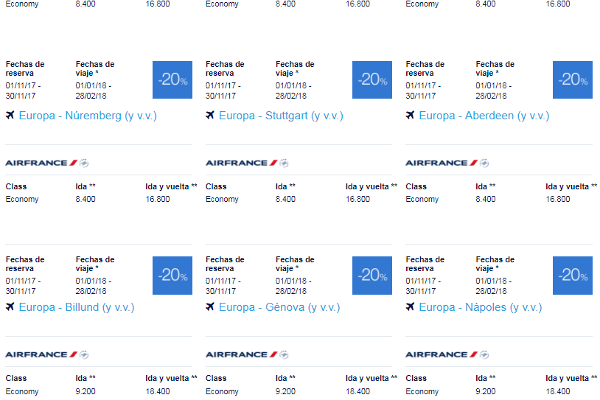Click the Air France logo under Nápoles

click(447, 355)
